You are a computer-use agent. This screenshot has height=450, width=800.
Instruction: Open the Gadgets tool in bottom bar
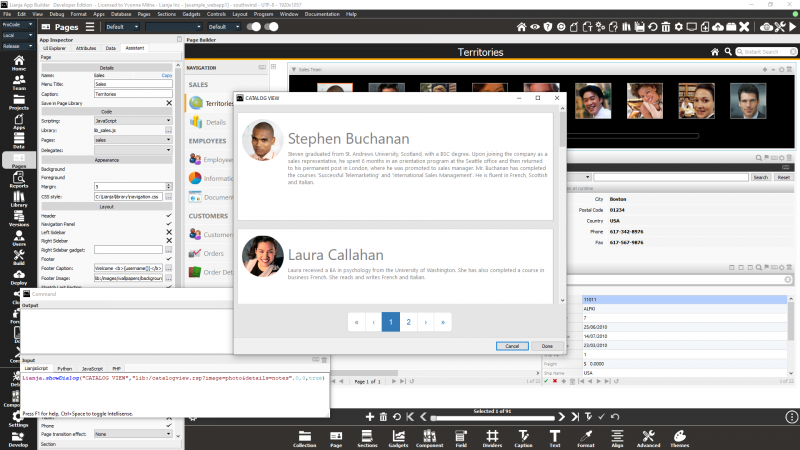(398, 438)
